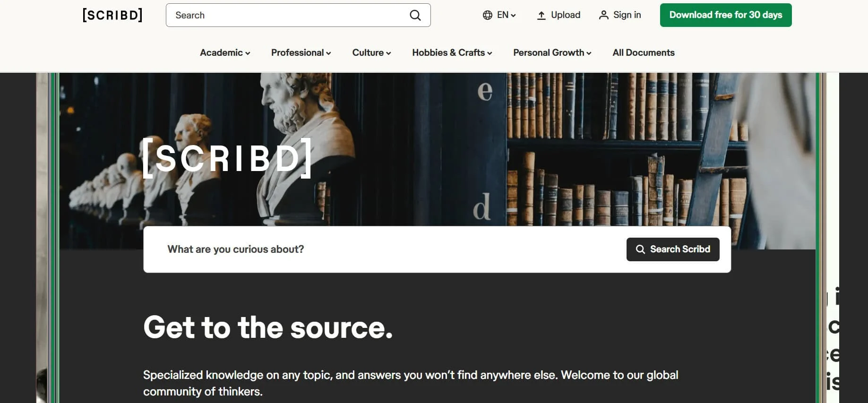Open Personal Growth menu
Screen dimensions: 868x403
tap(552, 52)
